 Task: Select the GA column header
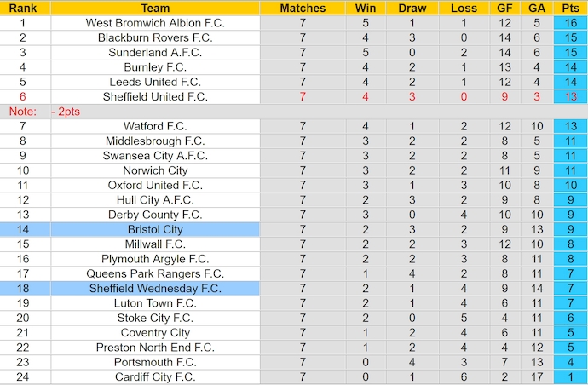tap(536, 9)
